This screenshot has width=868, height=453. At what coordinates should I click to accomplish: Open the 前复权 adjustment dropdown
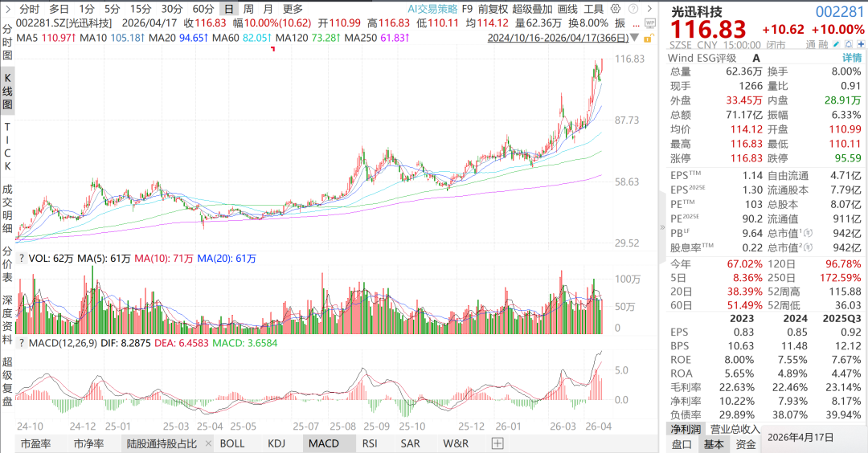tap(493, 9)
